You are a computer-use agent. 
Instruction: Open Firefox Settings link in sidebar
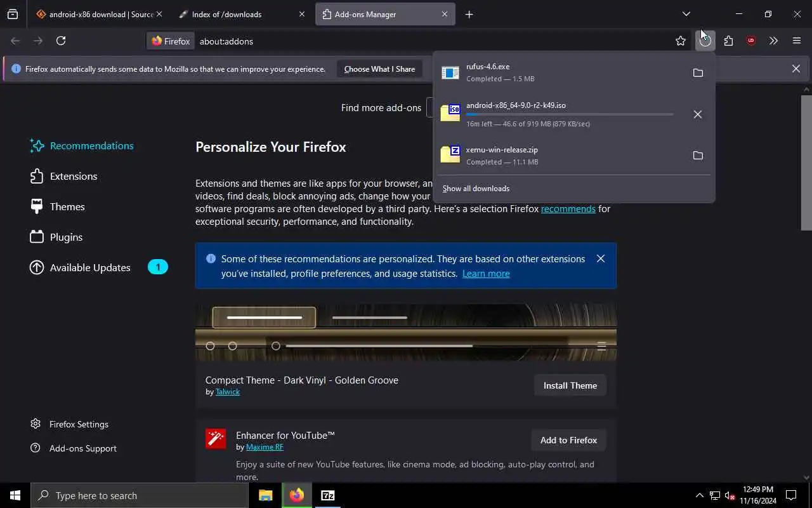[x=70, y=424]
